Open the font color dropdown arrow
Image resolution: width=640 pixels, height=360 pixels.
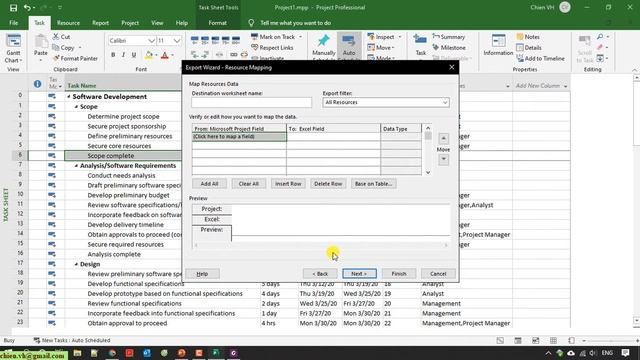[172, 55]
